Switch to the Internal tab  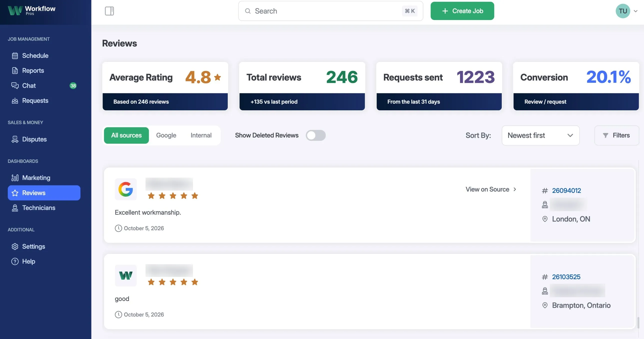201,135
